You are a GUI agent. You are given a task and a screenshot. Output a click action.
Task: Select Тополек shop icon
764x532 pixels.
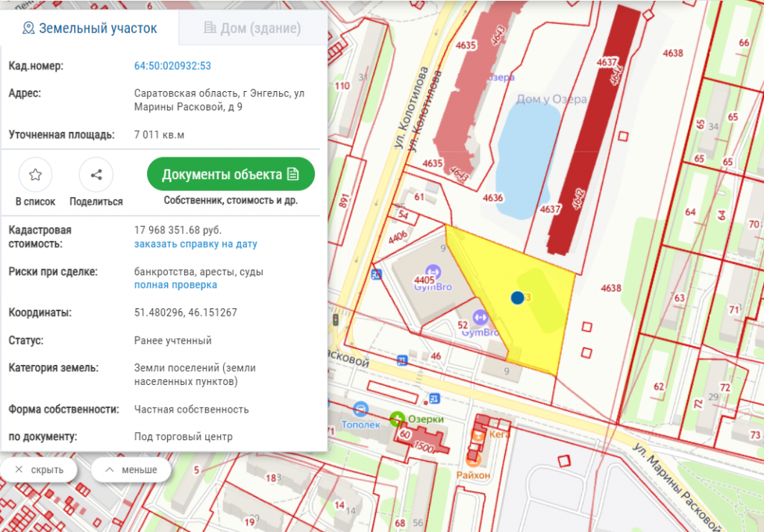click(360, 410)
